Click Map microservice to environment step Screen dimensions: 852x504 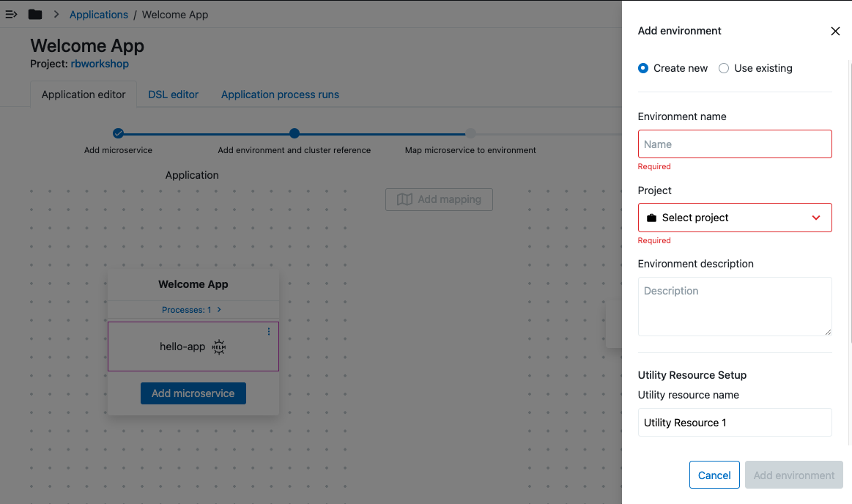pyautogui.click(x=470, y=133)
